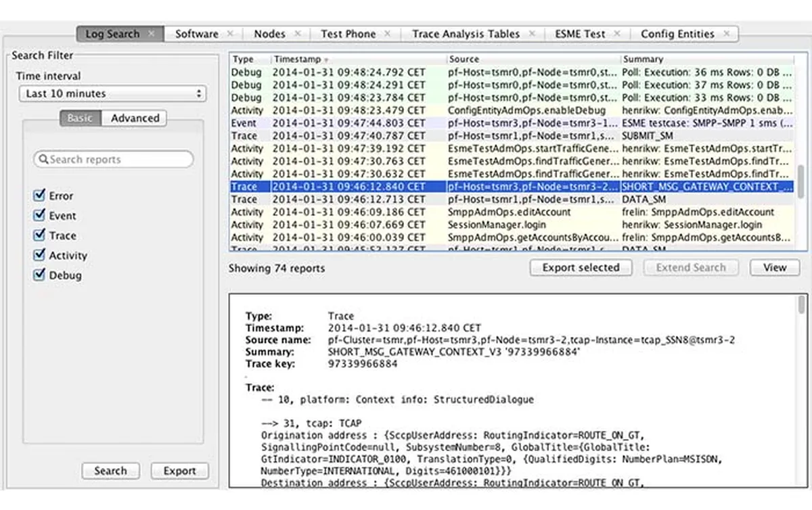
Task: Select the Advanced filter tab
Action: click(135, 118)
